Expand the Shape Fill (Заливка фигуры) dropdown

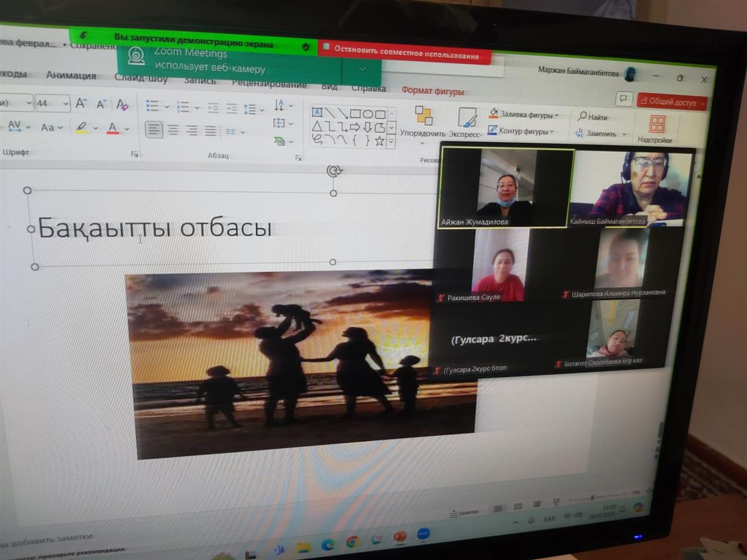[x=557, y=115]
